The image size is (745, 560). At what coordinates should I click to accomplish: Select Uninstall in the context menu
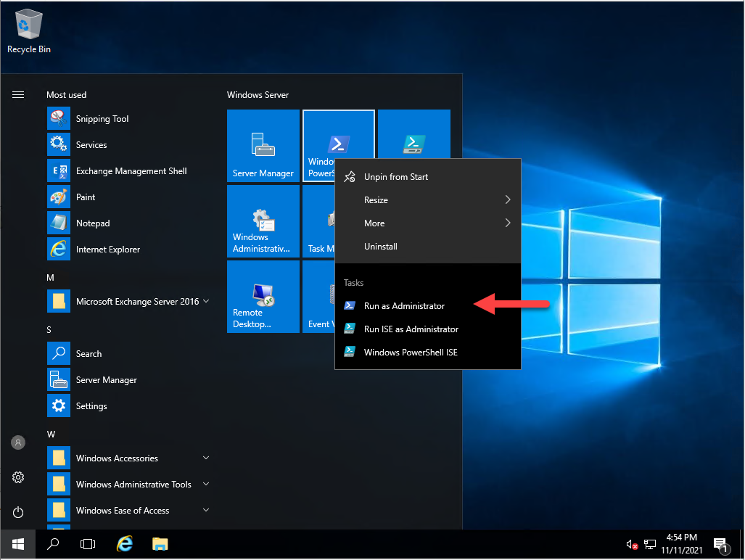(428, 247)
